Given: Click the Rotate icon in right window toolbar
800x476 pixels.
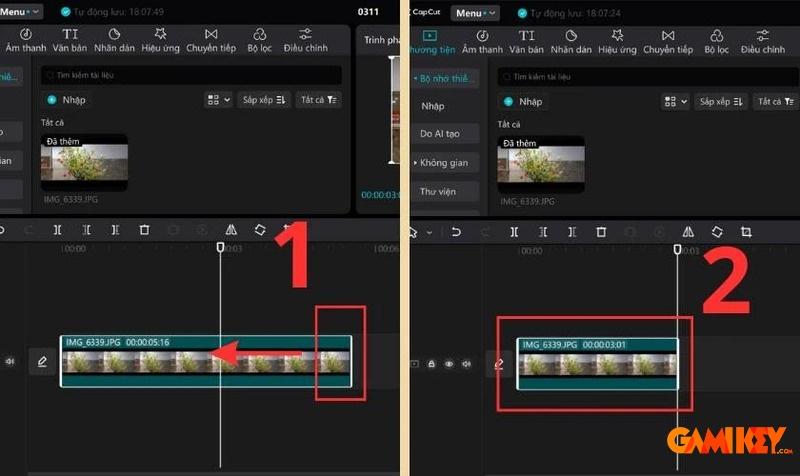Looking at the screenshot, I should 717,231.
